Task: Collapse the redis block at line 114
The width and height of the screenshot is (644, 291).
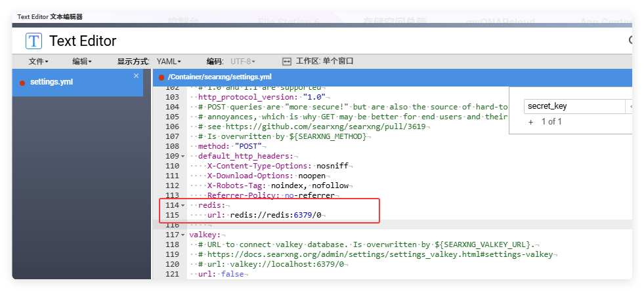Action: pos(182,205)
